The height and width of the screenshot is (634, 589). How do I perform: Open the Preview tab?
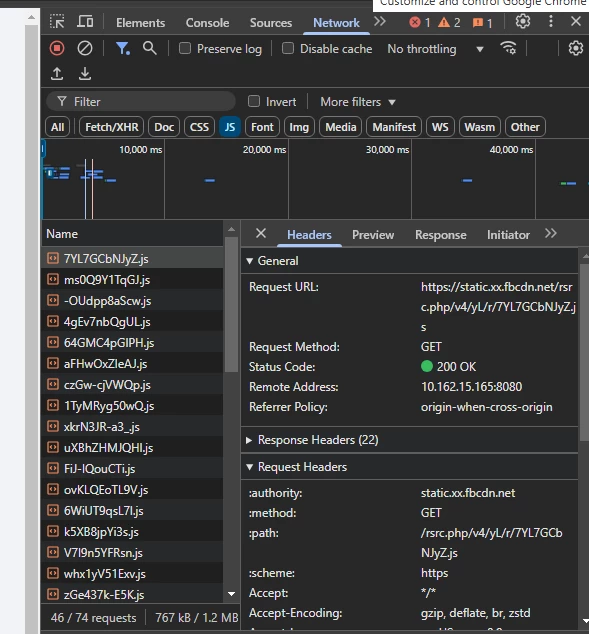373,235
